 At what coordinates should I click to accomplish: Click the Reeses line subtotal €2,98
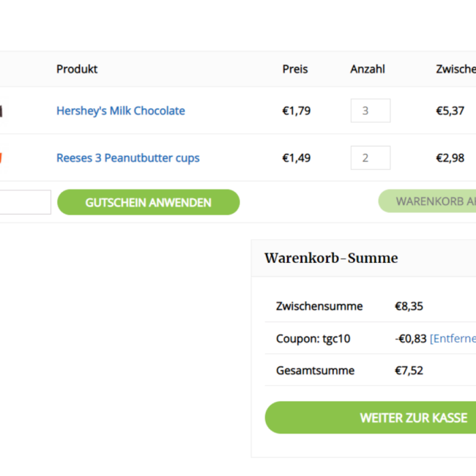450,157
